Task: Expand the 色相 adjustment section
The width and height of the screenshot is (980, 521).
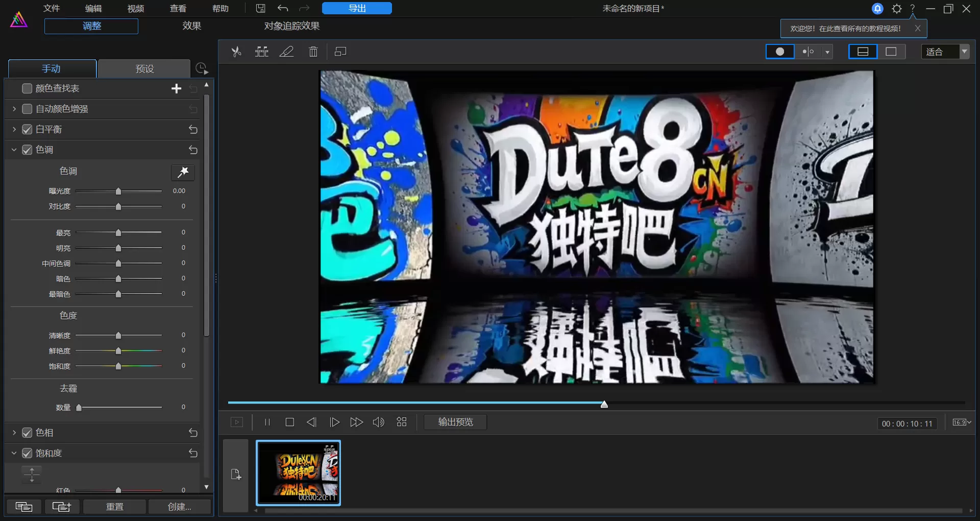Action: 14,432
